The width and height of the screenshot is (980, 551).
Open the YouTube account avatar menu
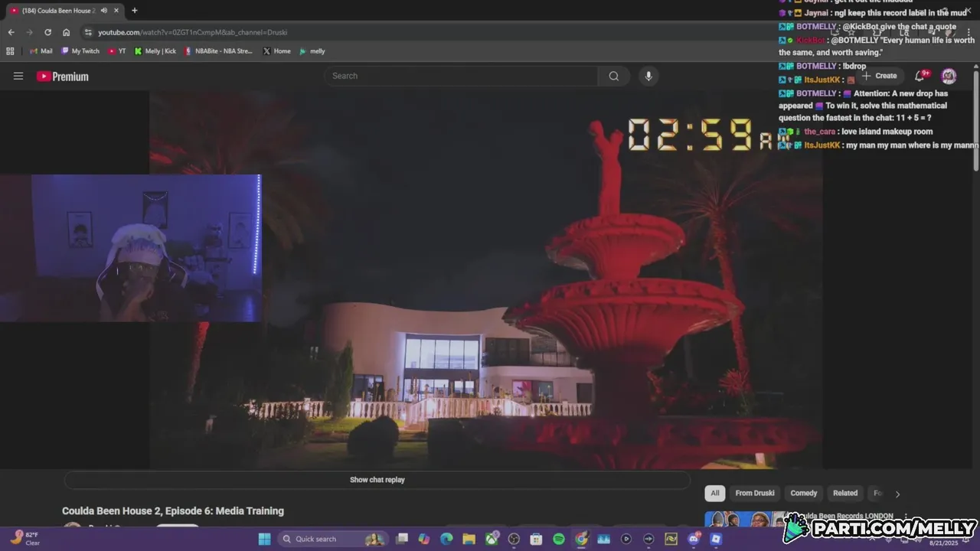[949, 76]
